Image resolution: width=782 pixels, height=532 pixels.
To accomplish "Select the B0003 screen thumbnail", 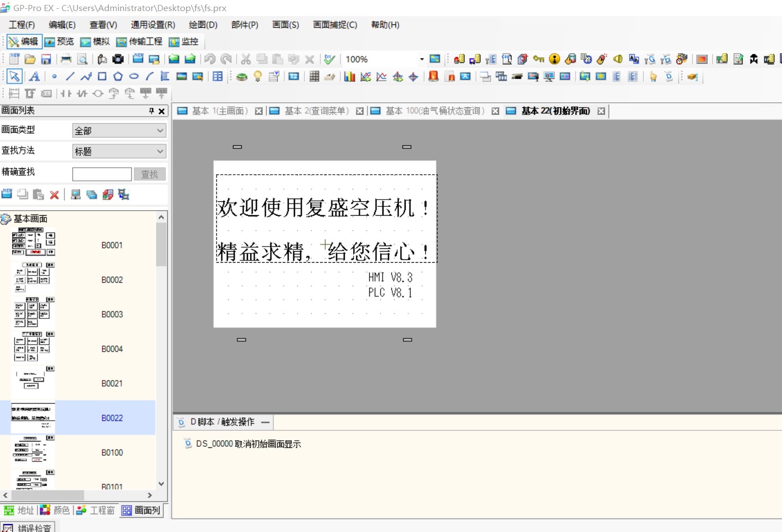I will coord(33,314).
